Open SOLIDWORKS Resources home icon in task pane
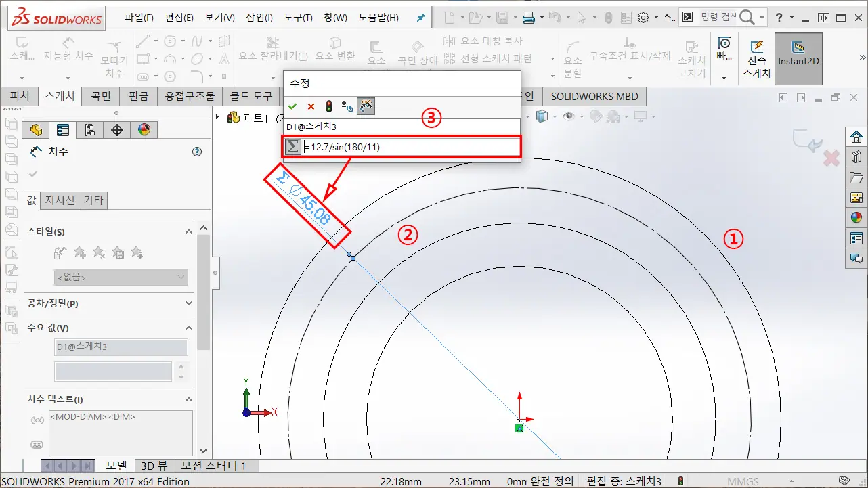Image resolution: width=868 pixels, height=488 pixels. coord(856,136)
